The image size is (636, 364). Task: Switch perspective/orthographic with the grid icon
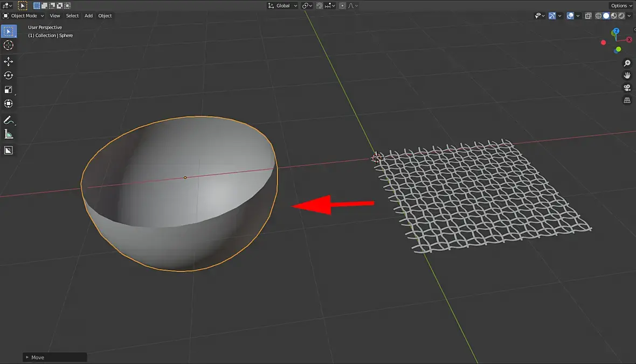coord(627,100)
